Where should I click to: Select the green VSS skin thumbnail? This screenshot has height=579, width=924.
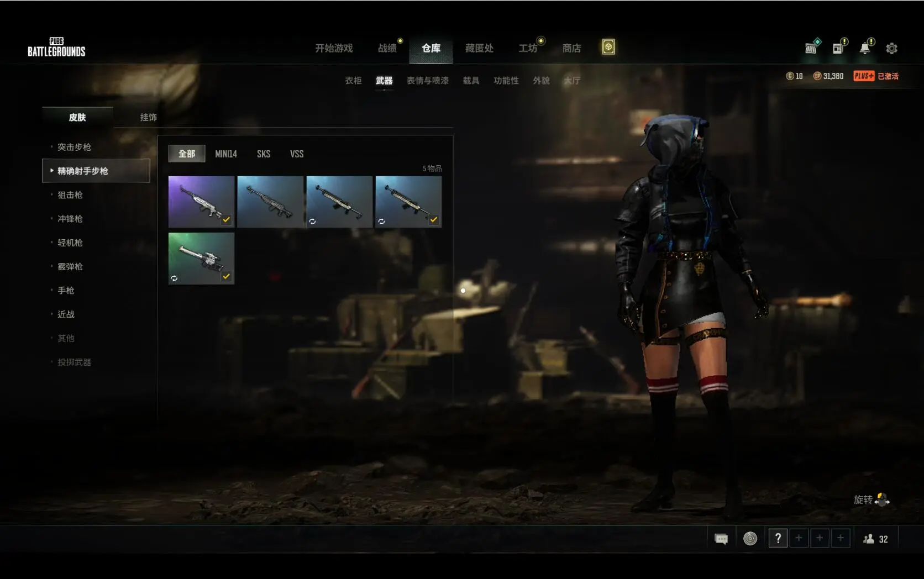click(x=201, y=259)
